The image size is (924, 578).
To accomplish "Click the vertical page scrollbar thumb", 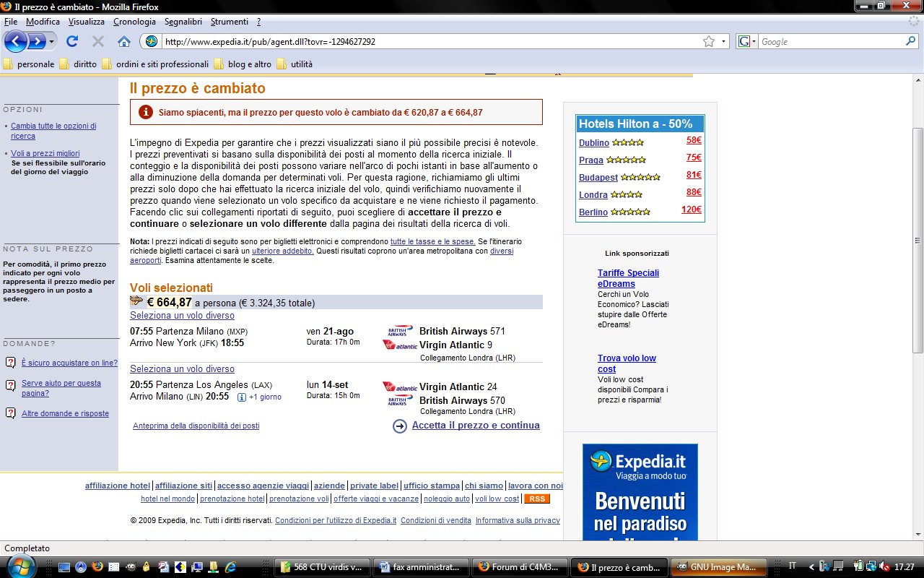I will click(918, 241).
